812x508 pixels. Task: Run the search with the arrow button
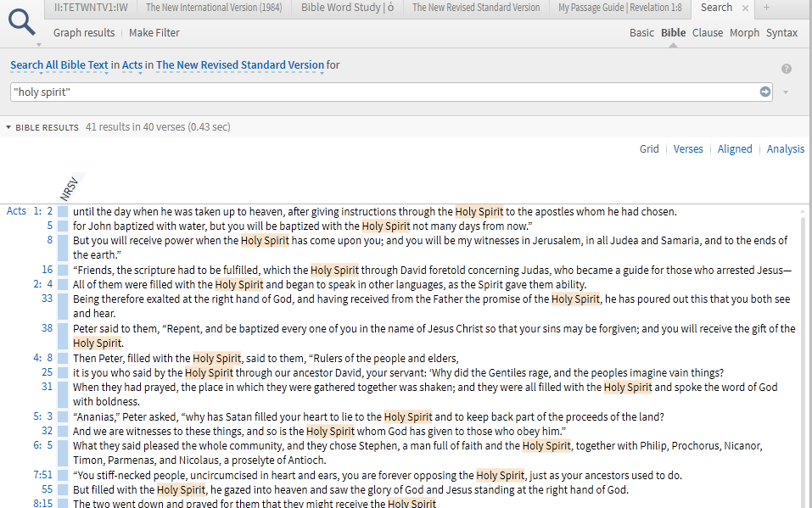click(764, 92)
